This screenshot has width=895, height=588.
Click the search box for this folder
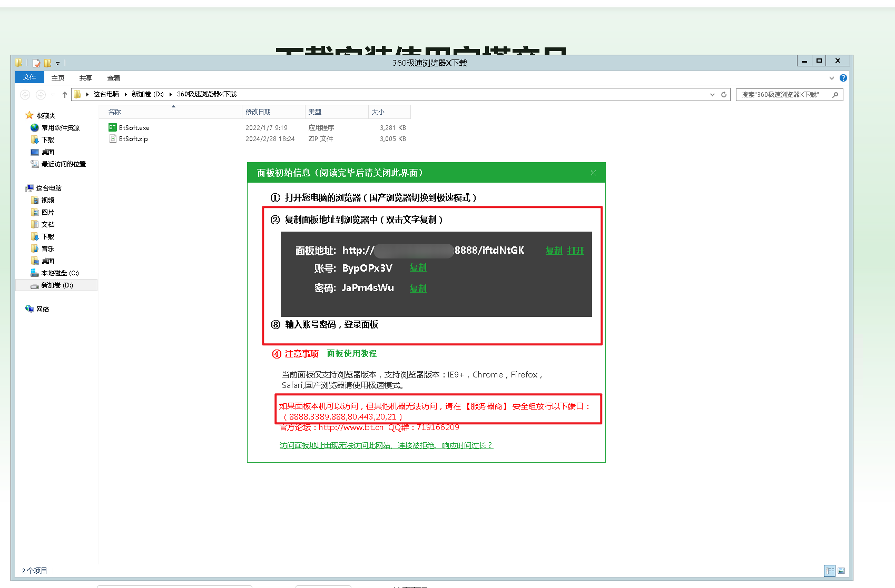784,95
